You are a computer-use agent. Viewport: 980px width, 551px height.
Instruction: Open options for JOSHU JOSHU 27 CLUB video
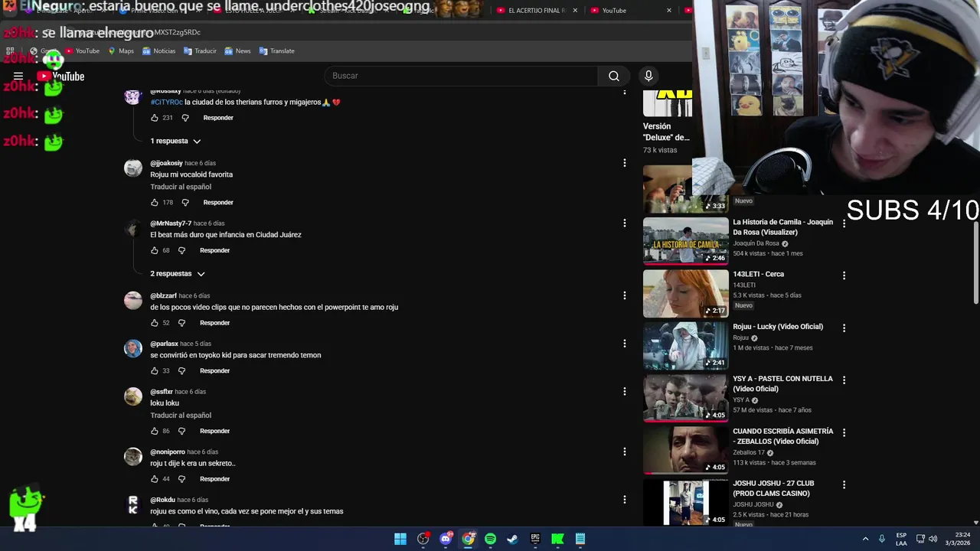coord(844,485)
